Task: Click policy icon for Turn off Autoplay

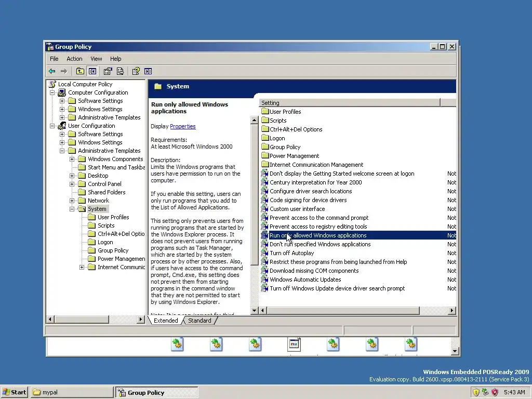Action: 264,253
